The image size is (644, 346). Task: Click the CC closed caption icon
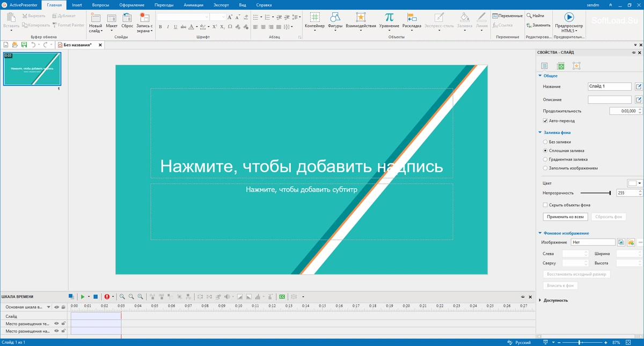pyautogui.click(x=282, y=297)
